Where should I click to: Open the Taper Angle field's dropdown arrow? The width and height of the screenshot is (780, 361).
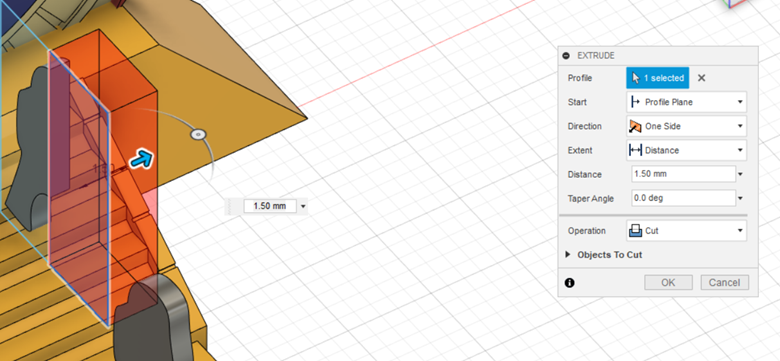coord(741,198)
